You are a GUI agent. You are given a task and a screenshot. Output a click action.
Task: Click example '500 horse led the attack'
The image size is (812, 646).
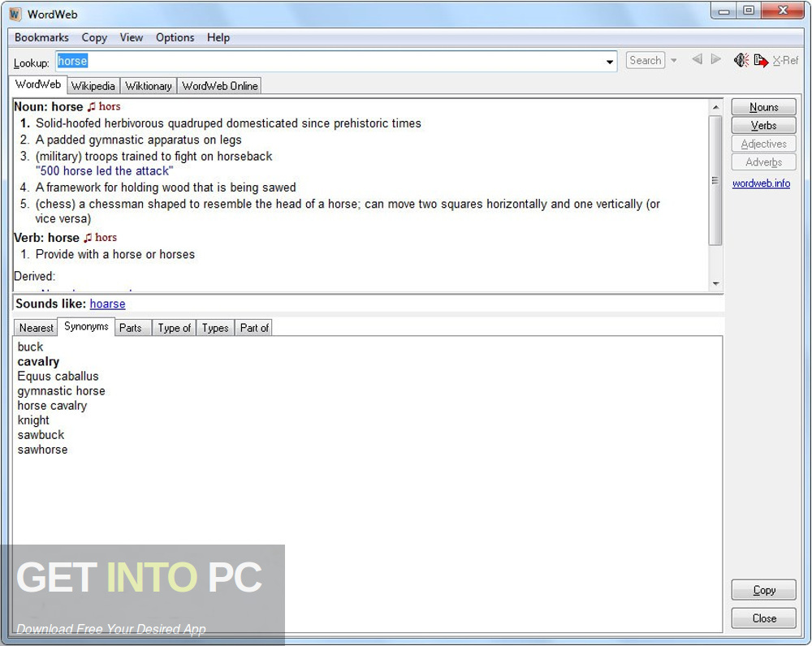coord(104,170)
